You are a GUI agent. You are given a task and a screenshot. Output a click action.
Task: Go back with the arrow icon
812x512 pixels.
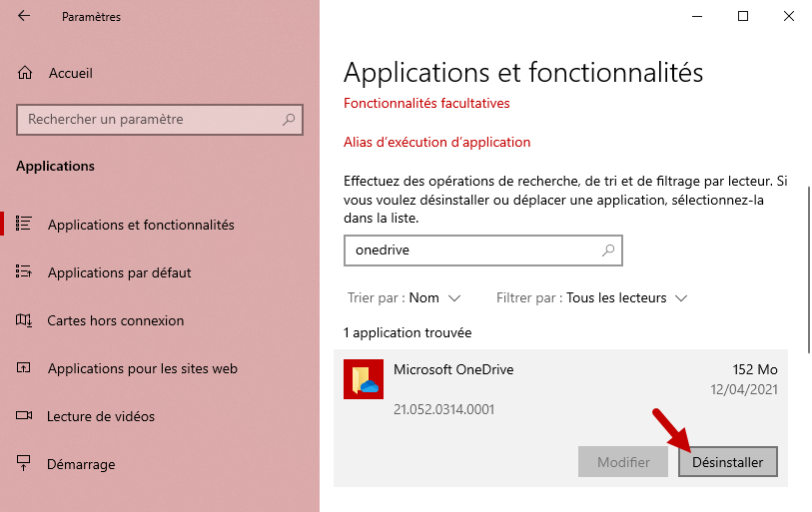point(24,16)
